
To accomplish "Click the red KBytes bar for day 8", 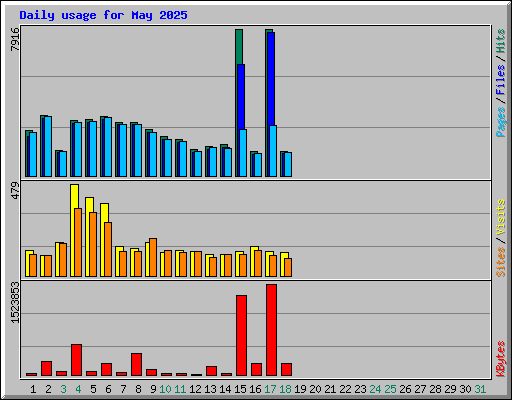I will pos(136,365).
